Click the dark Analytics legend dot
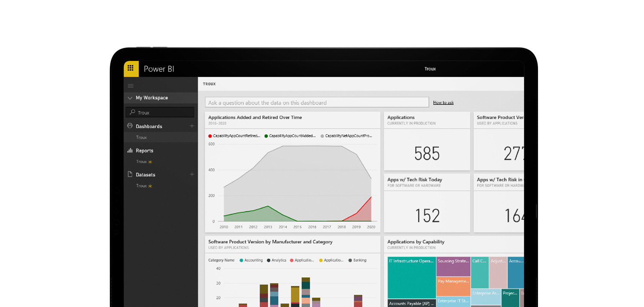The height and width of the screenshot is (307, 644). 268,260
